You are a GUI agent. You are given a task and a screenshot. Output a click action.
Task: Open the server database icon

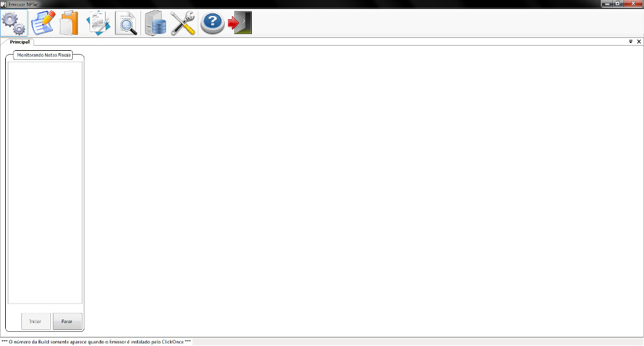155,23
